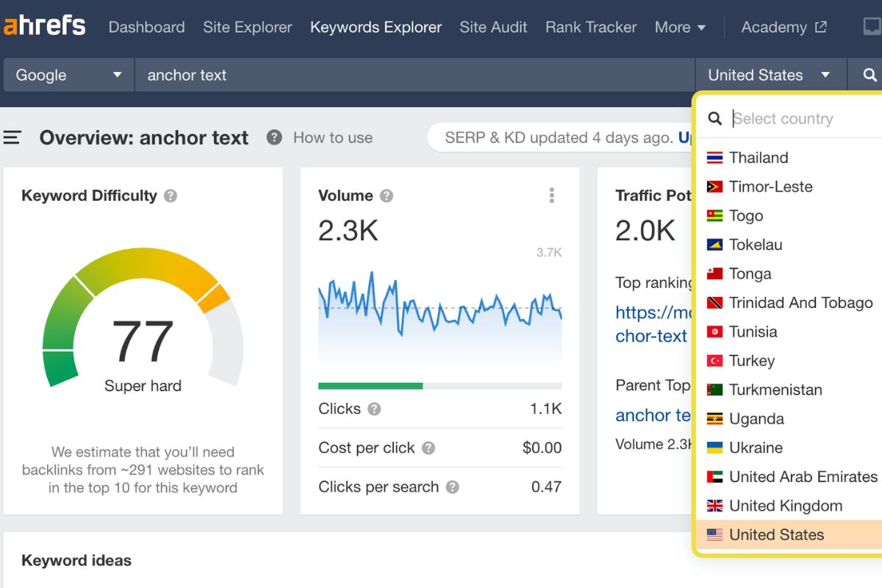Click the search magnifier button
The height and width of the screenshot is (588, 882).
(869, 75)
